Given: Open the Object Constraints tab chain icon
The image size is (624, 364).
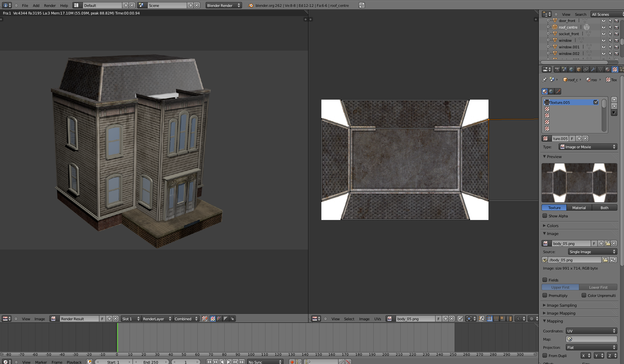Looking at the screenshot, I should coord(586,69).
